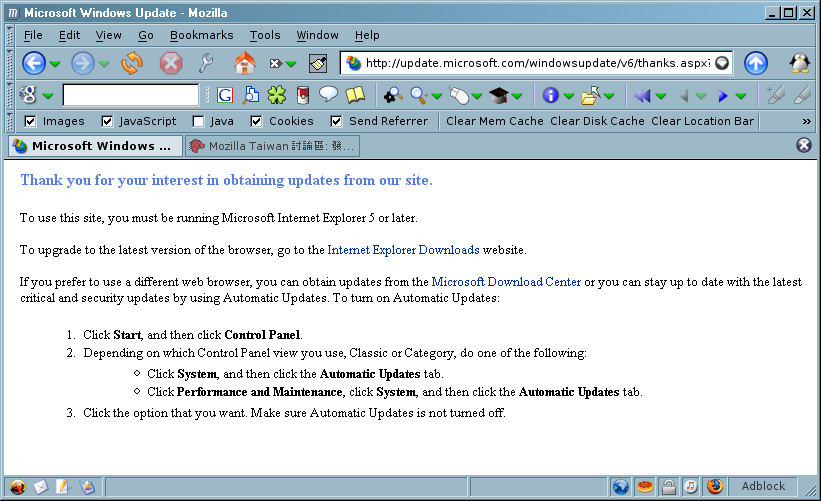Switch to the Mozilla Taiwan tab
This screenshot has height=501, width=821.
(x=270, y=146)
